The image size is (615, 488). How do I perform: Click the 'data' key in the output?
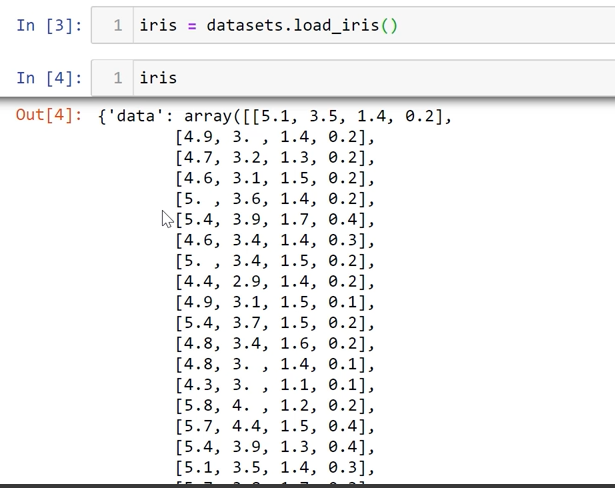[x=132, y=116]
